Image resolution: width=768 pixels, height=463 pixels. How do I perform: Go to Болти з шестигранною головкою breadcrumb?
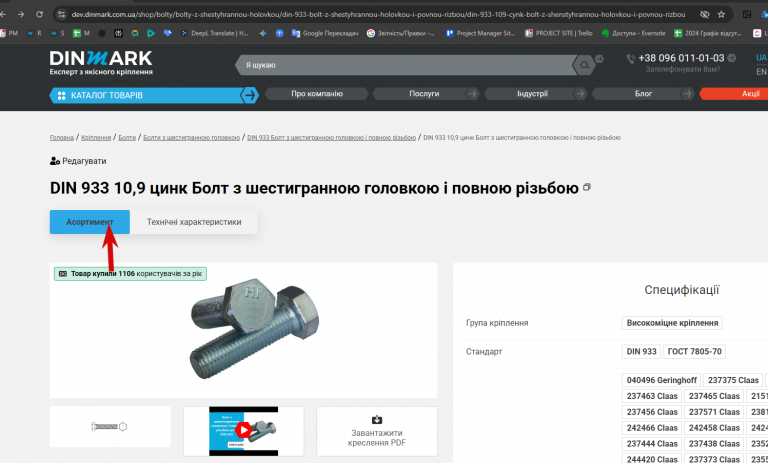pyautogui.click(x=192, y=138)
